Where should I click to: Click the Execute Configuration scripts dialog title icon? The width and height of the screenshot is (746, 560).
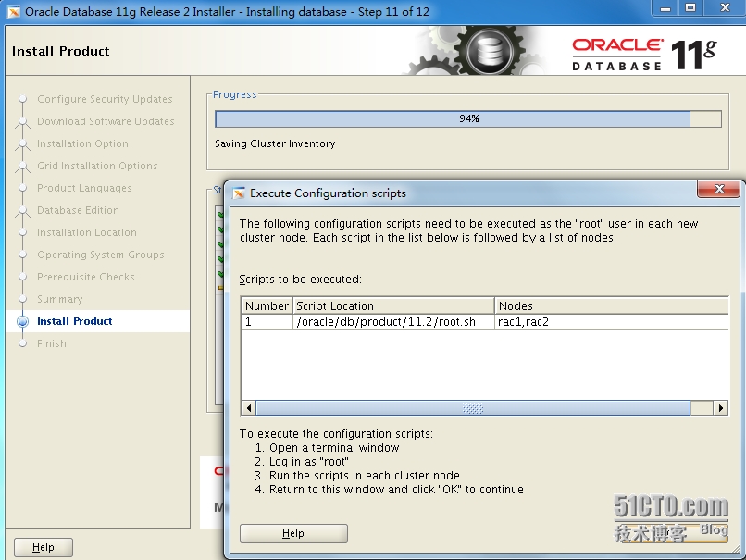[239, 193]
